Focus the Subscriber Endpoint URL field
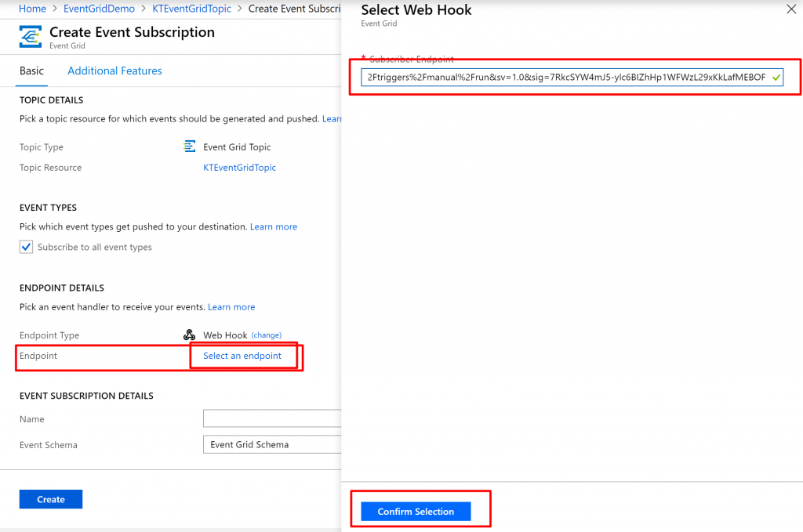 coord(572,78)
